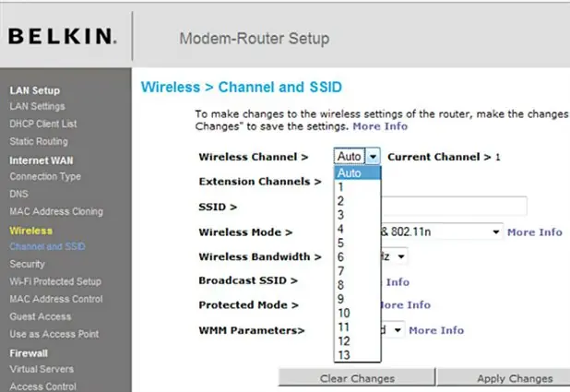This screenshot has width=570, height=392.
Task: Click the Extension Channels label
Action: tap(260, 182)
